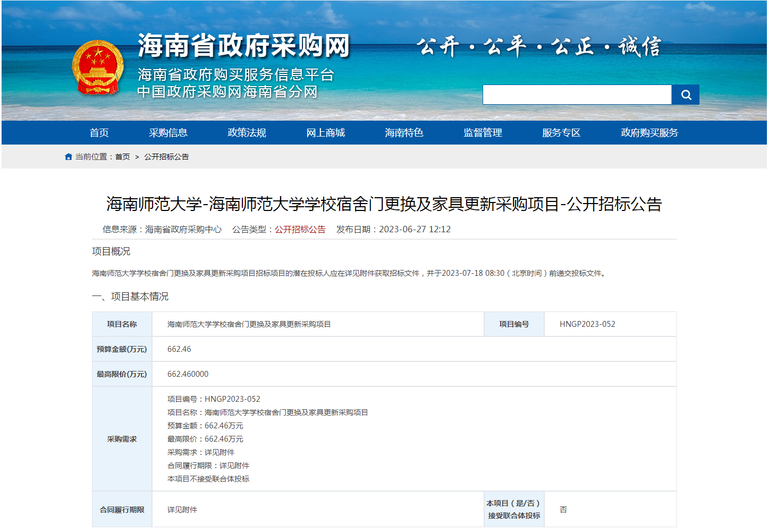Open the 海南特色 menu item
The height and width of the screenshot is (532, 768).
(404, 133)
